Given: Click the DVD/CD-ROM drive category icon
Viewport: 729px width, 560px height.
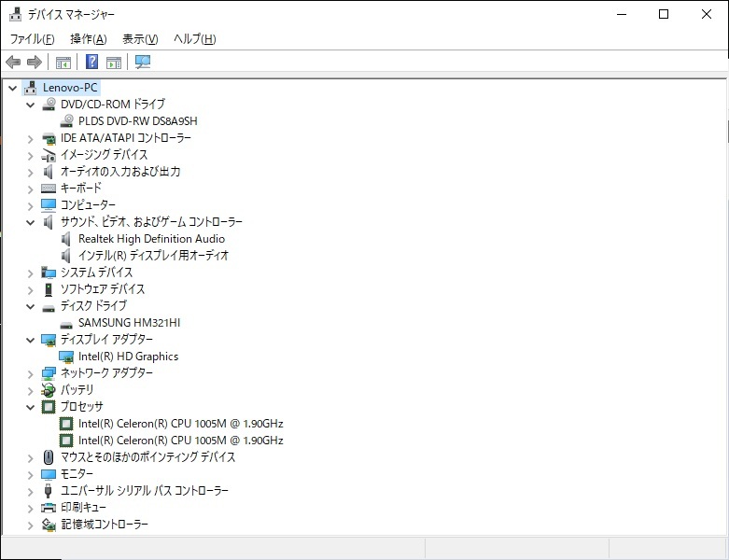Looking at the screenshot, I should tap(49, 105).
